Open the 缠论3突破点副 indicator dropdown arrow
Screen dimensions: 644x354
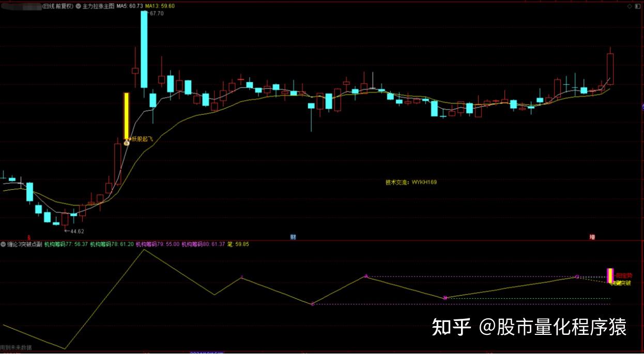coord(3,244)
